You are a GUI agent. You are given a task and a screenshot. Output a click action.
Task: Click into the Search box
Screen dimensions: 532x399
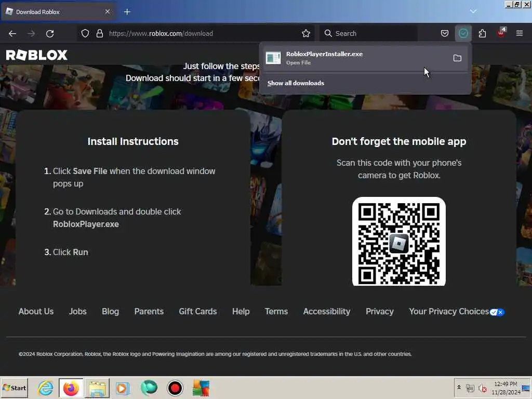(369, 33)
